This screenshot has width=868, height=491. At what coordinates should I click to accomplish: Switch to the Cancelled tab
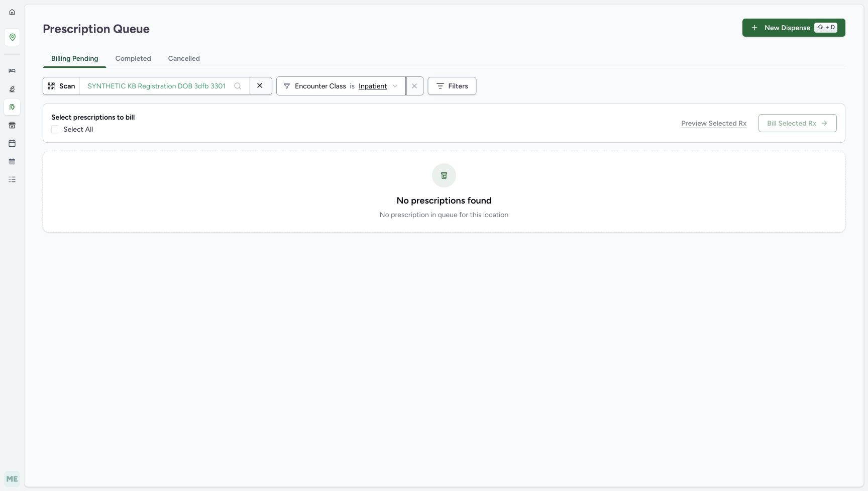point(184,58)
